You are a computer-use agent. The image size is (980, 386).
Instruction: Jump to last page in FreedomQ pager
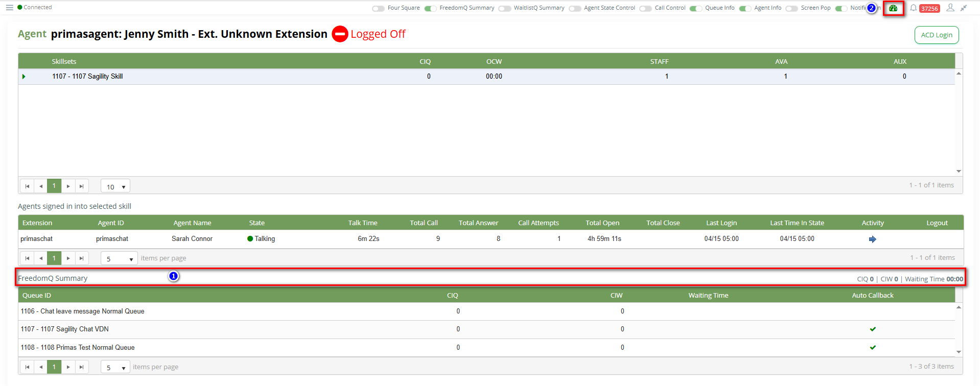point(81,367)
